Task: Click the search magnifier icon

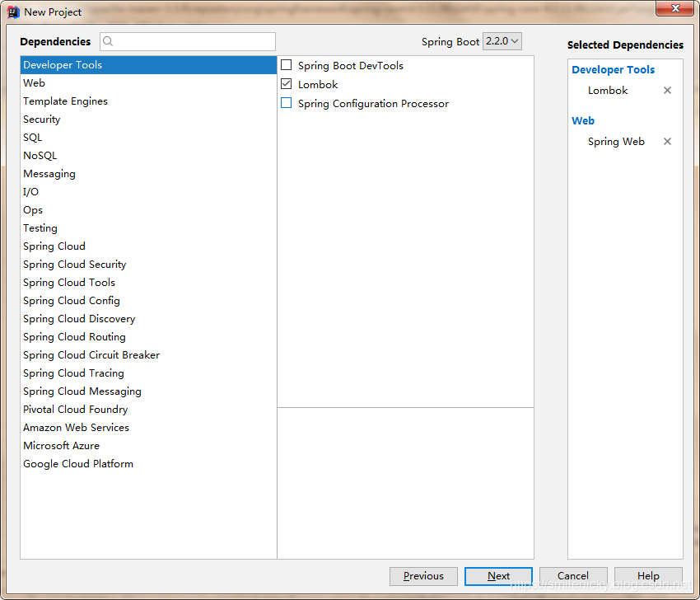Action: pyautogui.click(x=108, y=41)
